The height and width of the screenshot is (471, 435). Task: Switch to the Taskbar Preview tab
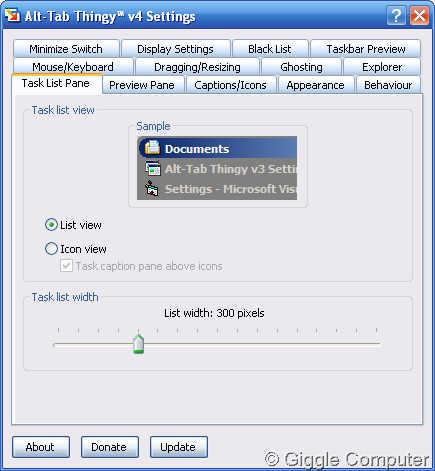coord(366,49)
